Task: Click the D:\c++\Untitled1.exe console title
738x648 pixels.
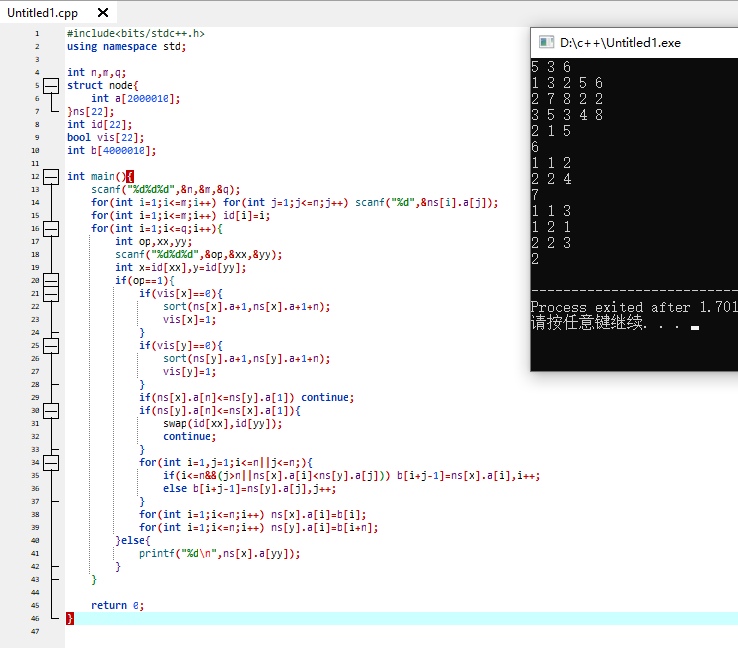Action: tap(620, 43)
